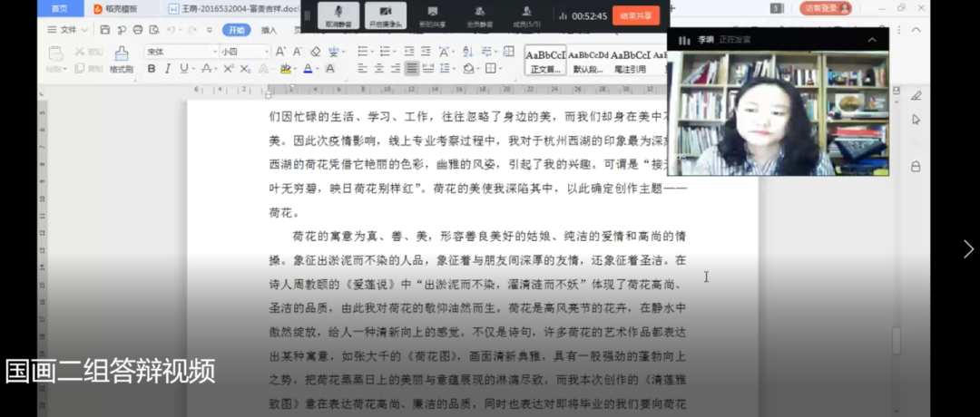Open the members list (成员) icon
This screenshot has width=980, height=417.
[x=526, y=14]
